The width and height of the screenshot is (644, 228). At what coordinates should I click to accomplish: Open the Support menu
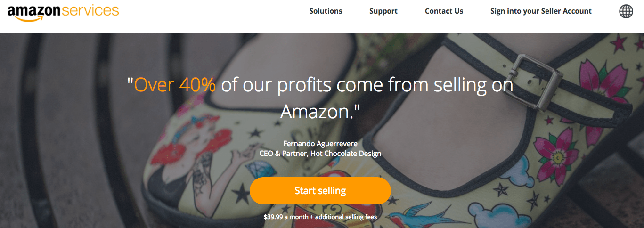click(x=383, y=11)
